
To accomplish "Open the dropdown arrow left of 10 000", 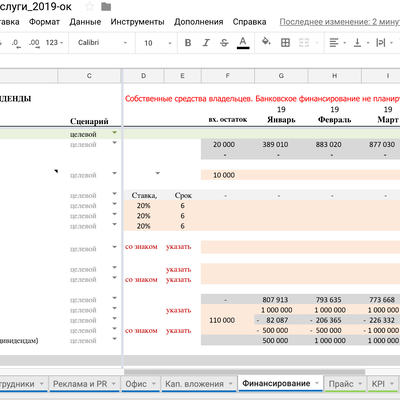I will click(x=158, y=173).
